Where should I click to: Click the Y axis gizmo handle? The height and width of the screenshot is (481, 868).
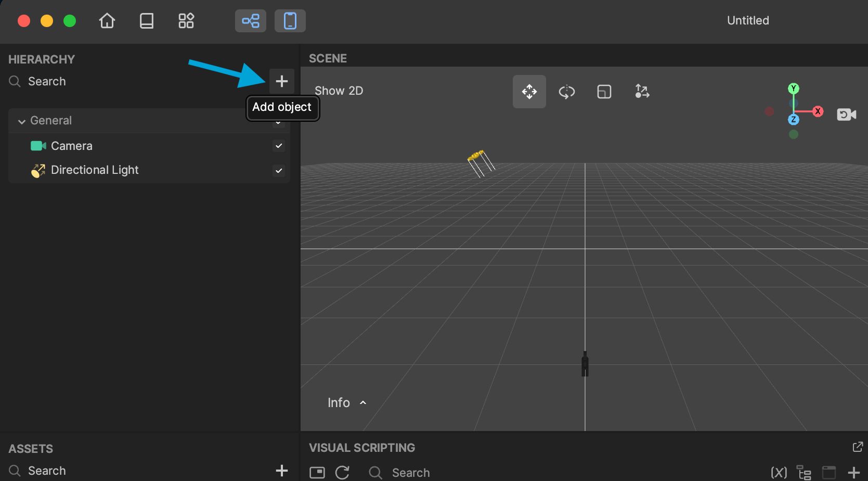tap(793, 88)
